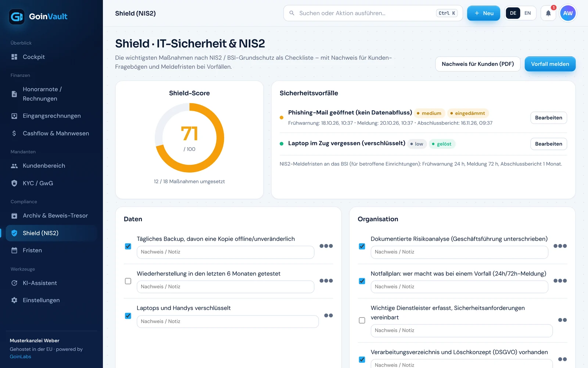The height and width of the screenshot is (368, 588).
Task: Click Bearbeiten for Laptop im Zug vergessen
Action: [x=549, y=144]
